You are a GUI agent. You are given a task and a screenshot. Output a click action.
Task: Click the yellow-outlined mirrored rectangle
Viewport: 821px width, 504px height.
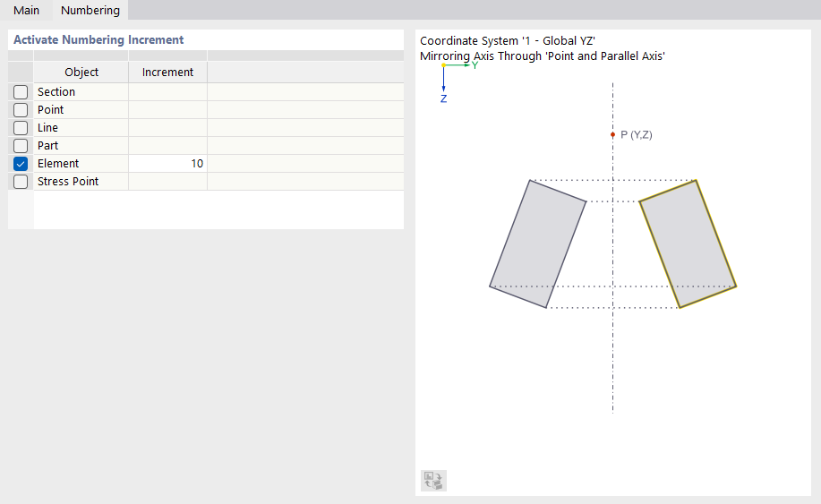click(x=688, y=243)
